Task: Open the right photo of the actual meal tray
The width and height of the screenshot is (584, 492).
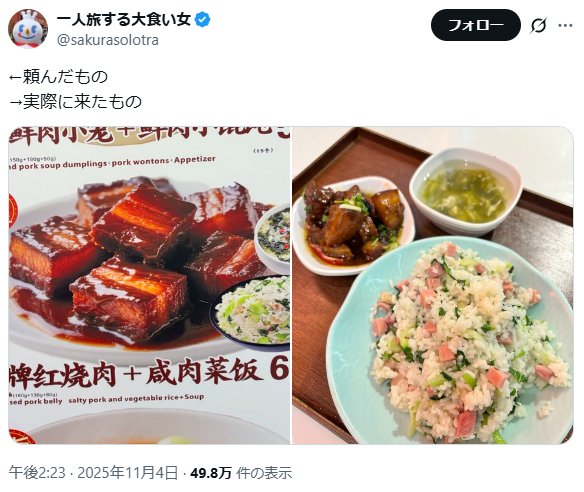Action: point(432,285)
